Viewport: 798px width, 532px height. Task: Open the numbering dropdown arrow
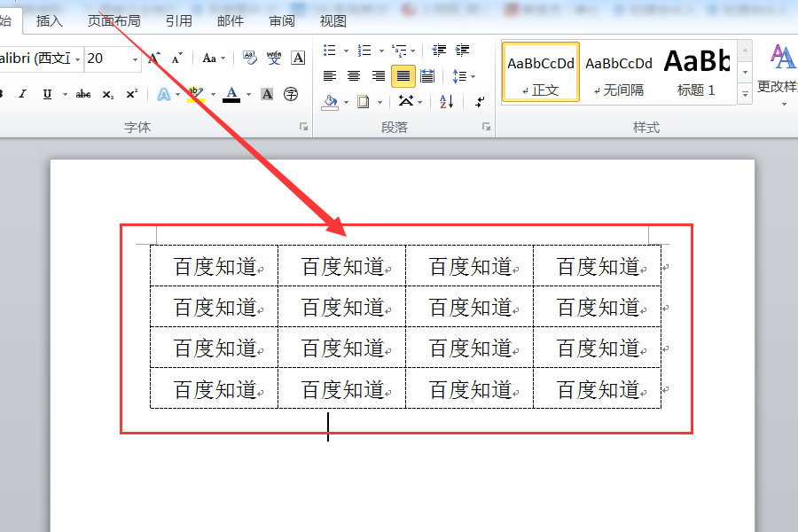pos(381,51)
